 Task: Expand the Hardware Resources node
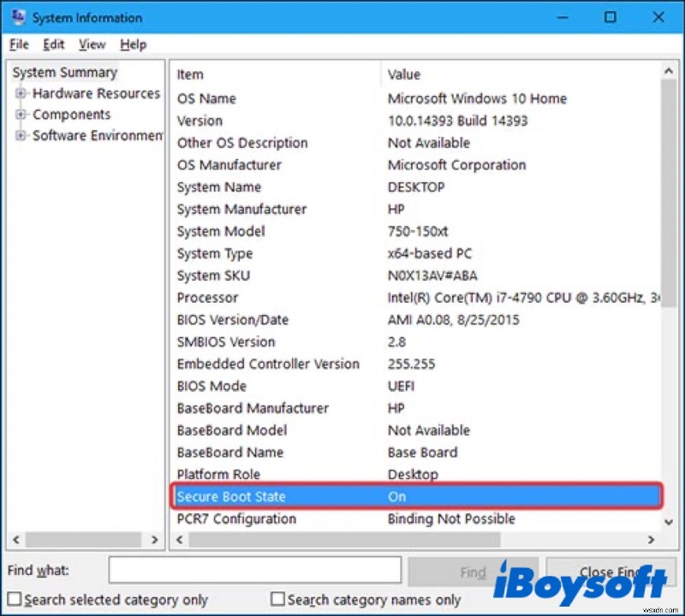click(x=20, y=93)
